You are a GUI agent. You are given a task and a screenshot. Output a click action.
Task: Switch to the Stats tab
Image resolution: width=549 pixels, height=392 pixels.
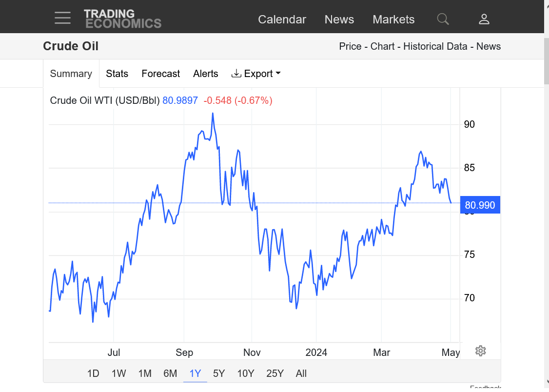point(117,74)
